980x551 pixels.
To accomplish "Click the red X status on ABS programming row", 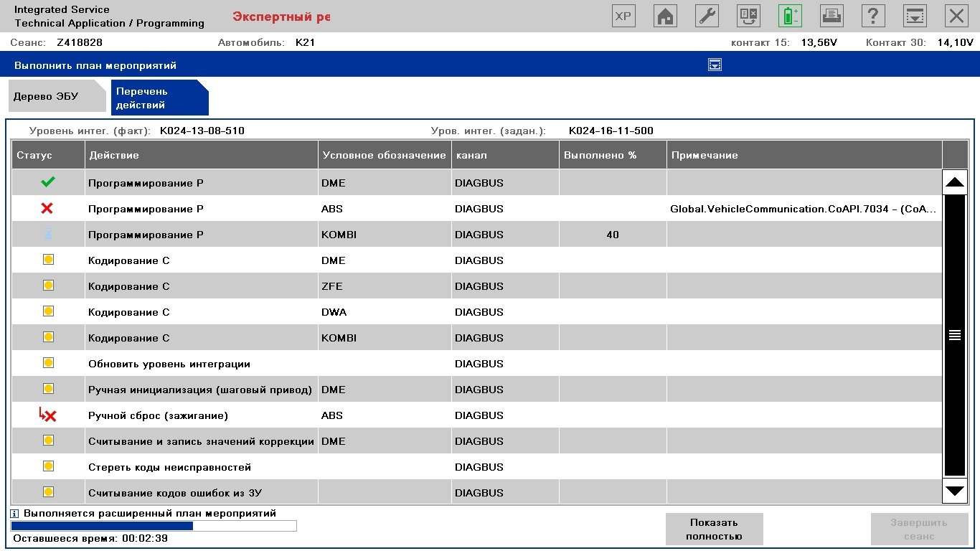I will point(47,209).
